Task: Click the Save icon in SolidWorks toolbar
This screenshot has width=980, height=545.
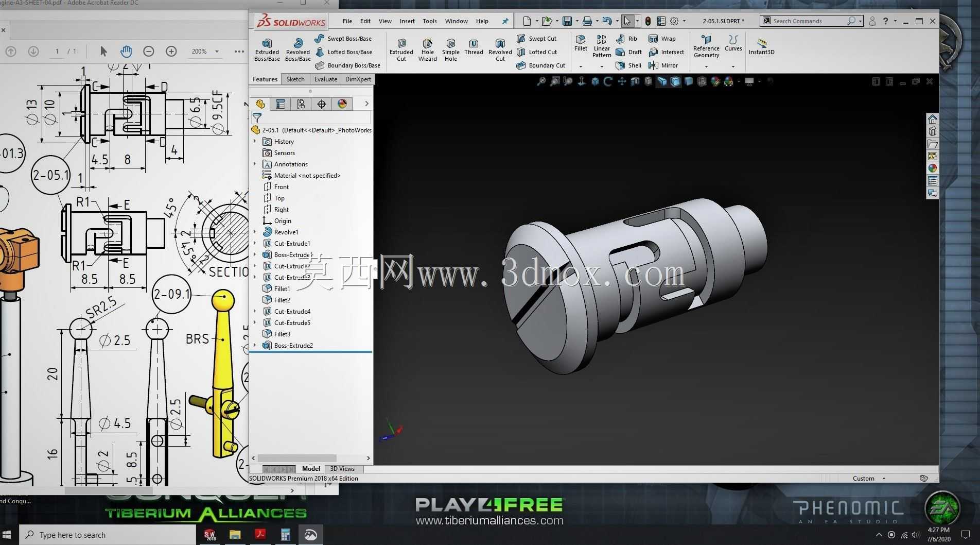Action: coord(567,21)
